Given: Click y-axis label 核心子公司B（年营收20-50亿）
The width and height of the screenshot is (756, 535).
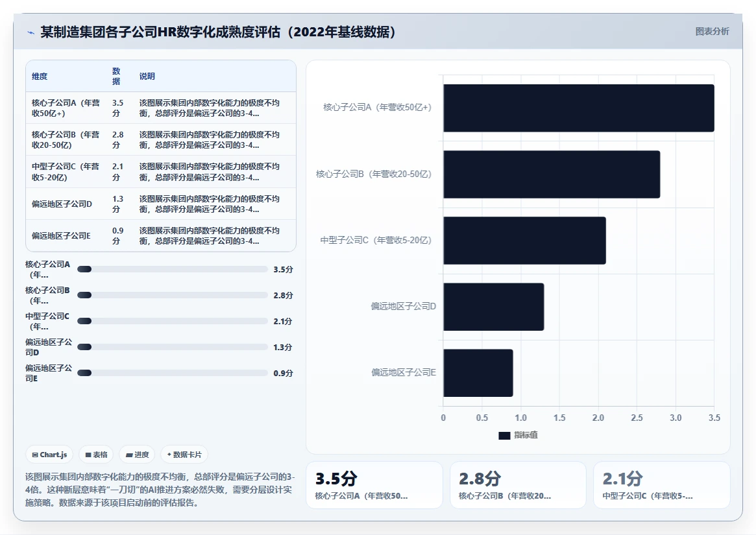Looking at the screenshot, I should pos(374,174).
